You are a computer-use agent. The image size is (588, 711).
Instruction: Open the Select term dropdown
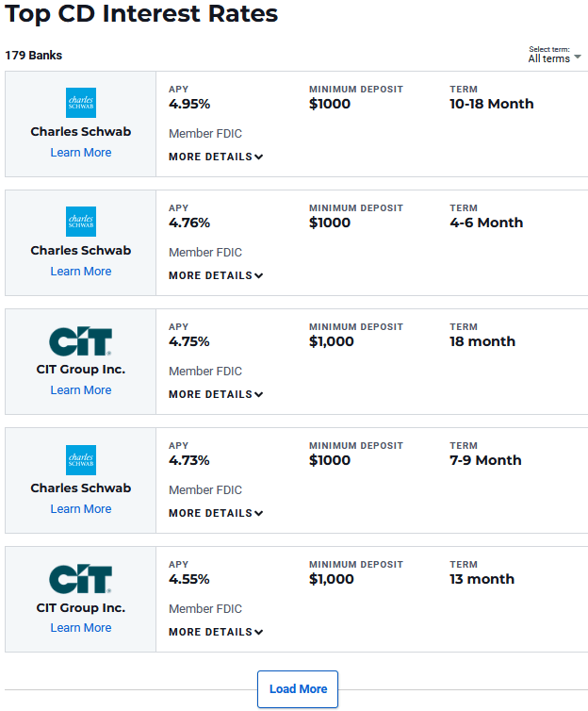[x=554, y=58]
